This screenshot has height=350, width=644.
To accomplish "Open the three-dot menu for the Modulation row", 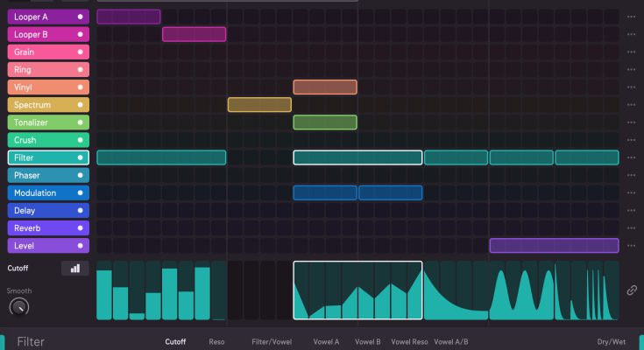I will coord(631,193).
